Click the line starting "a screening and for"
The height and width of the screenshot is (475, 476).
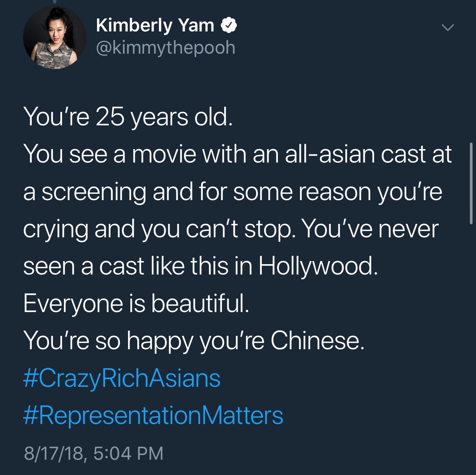tap(233, 191)
